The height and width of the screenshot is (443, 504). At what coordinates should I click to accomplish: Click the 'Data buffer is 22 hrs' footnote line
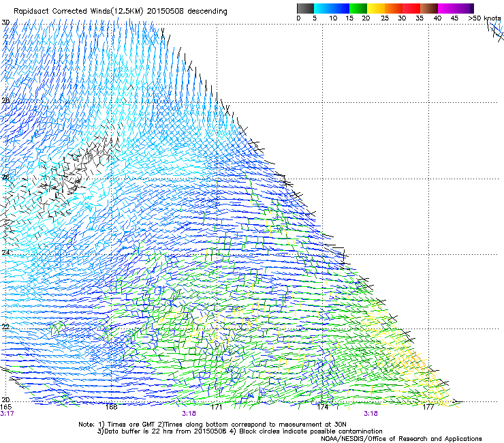240,431
